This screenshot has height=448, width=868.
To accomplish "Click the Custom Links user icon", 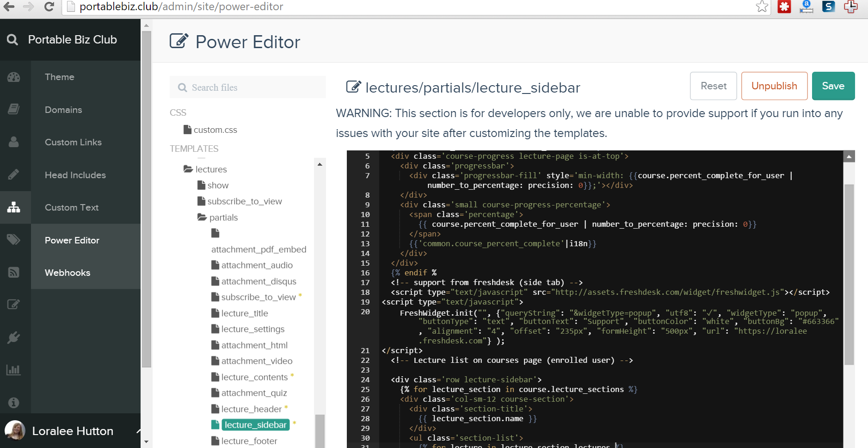I will (x=14, y=142).
